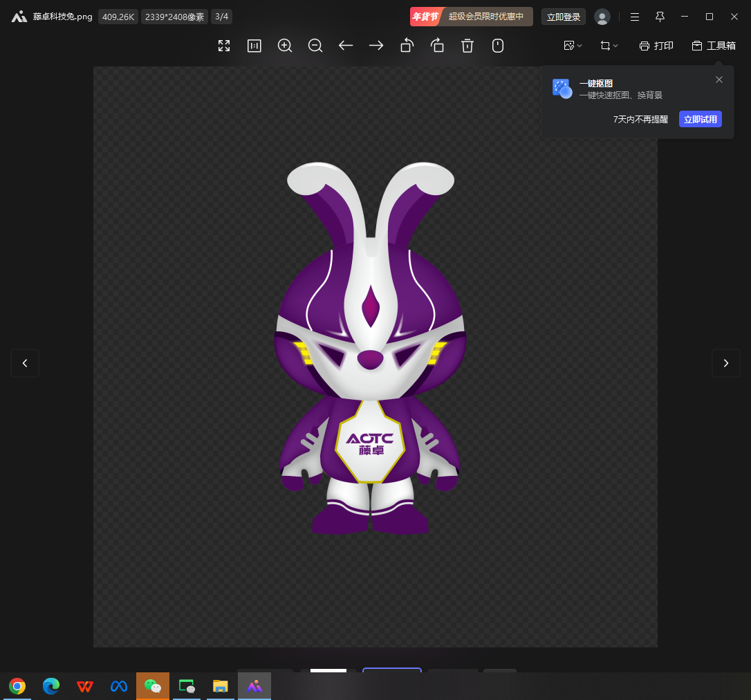Click the 立即登录 login button
This screenshot has width=751, height=700.
click(564, 17)
